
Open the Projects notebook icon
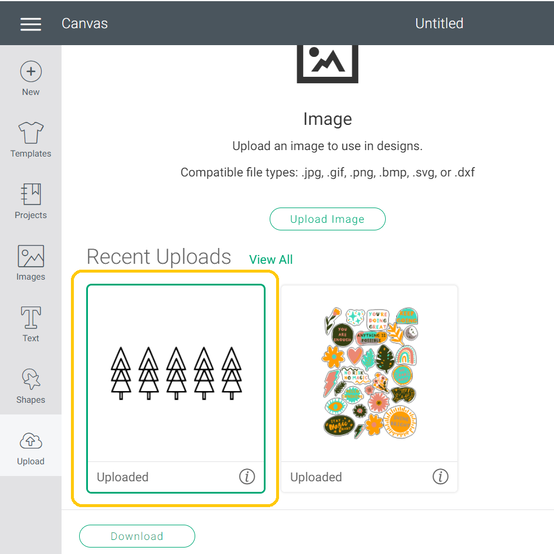click(31, 194)
